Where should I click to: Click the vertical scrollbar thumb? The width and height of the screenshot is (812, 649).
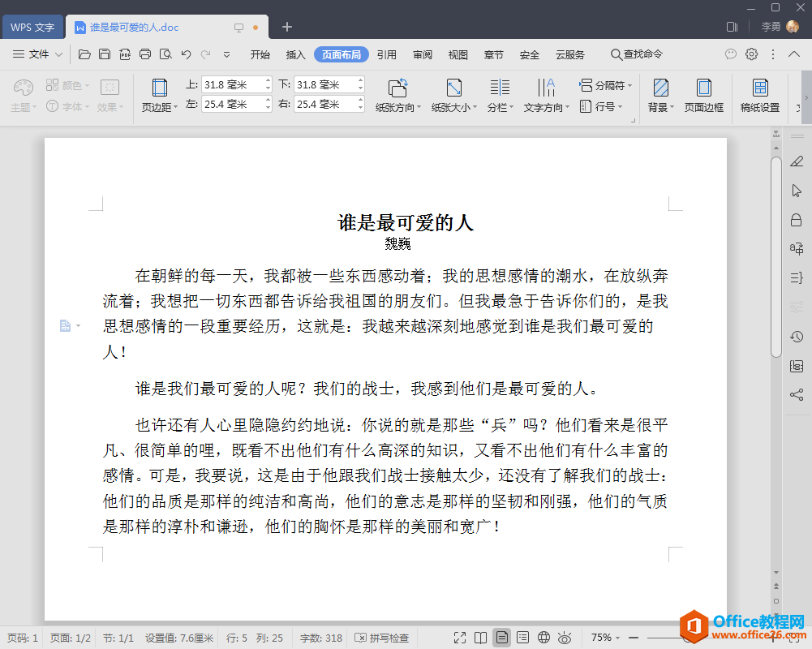pyautogui.click(x=775, y=257)
